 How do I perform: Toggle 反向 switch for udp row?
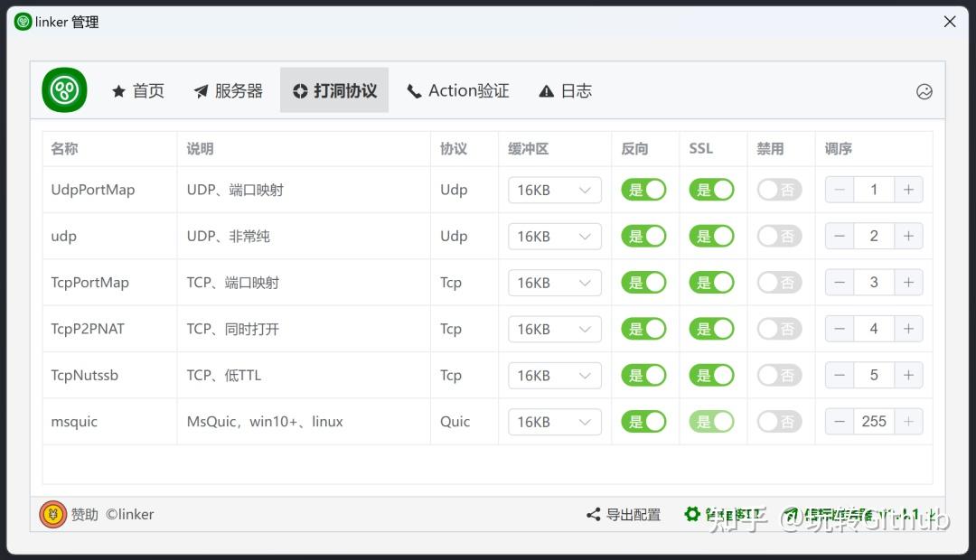pyautogui.click(x=643, y=236)
